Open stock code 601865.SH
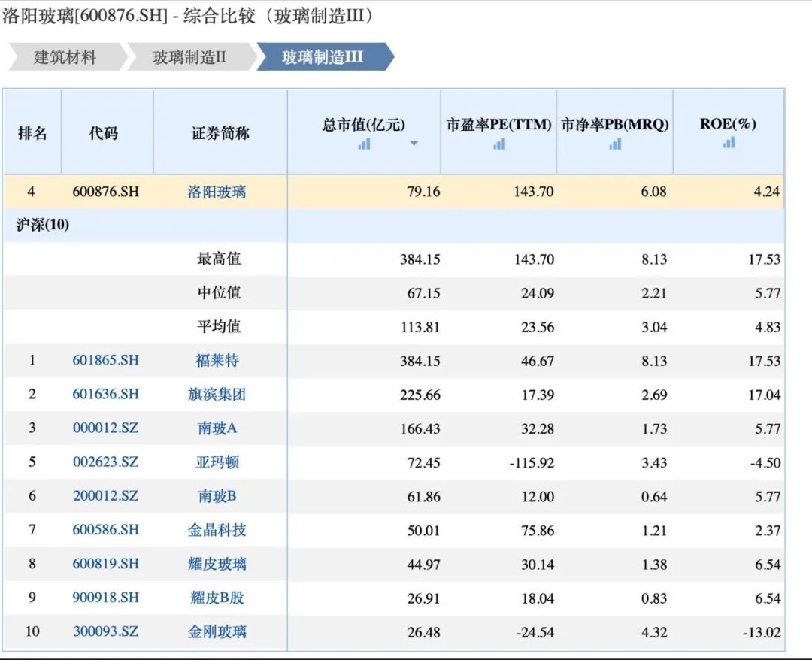This screenshot has height=660, width=812. click(x=106, y=360)
